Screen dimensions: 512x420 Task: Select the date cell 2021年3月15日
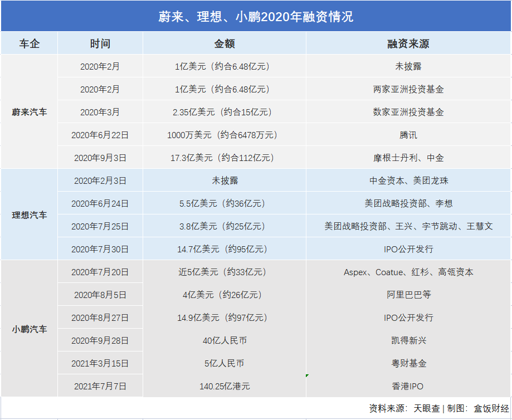click(x=100, y=363)
